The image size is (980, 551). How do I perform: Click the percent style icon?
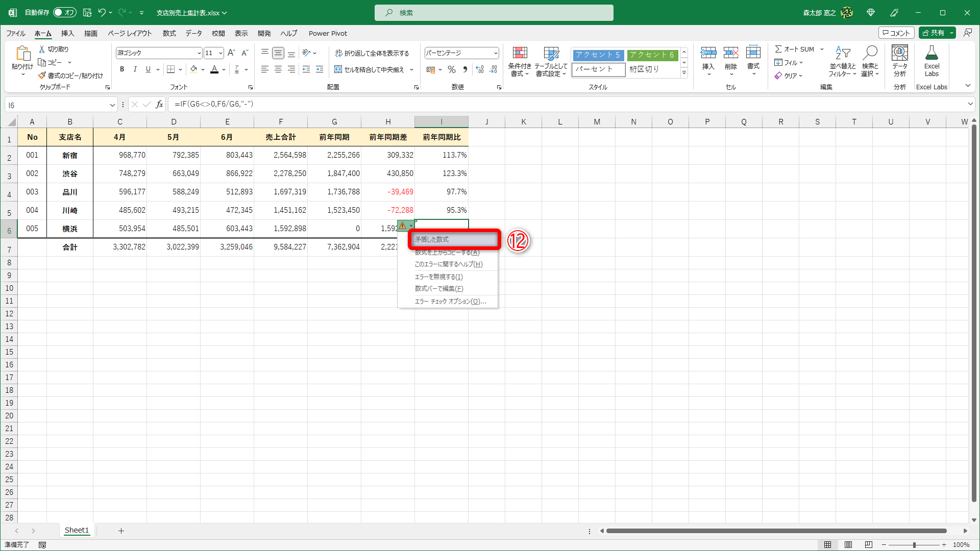coord(452,69)
